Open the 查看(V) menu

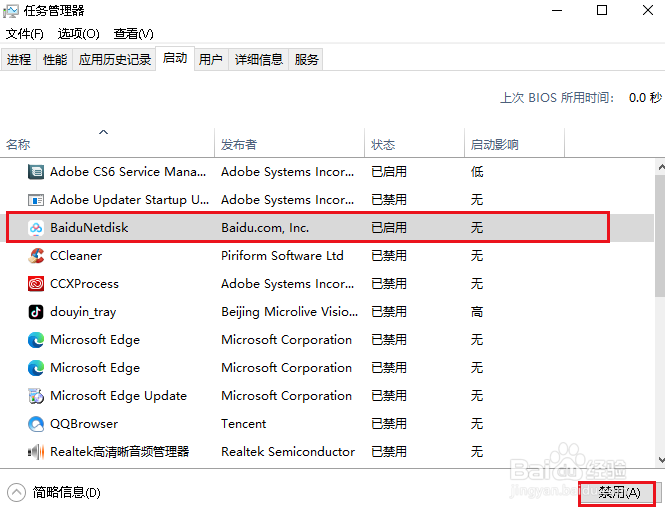click(x=133, y=34)
